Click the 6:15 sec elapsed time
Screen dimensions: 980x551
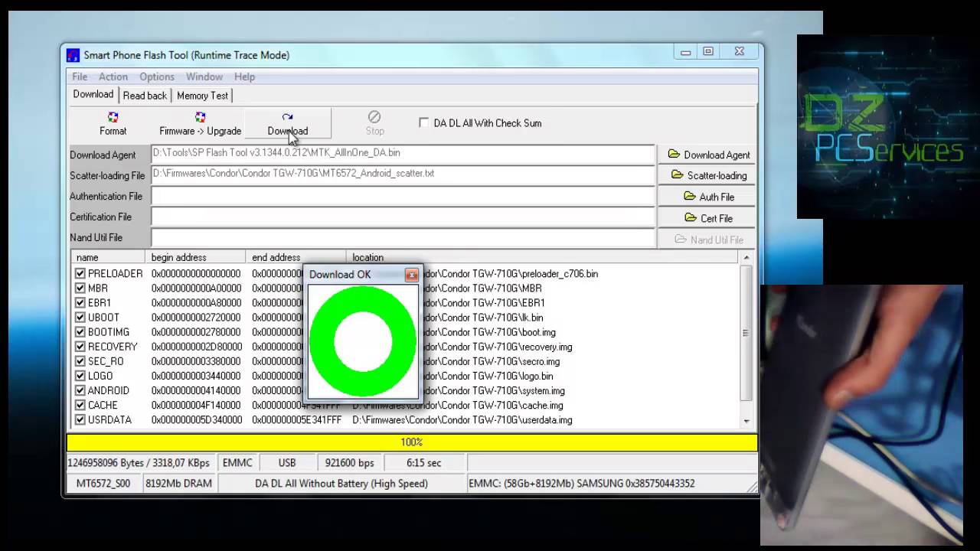[424, 463]
